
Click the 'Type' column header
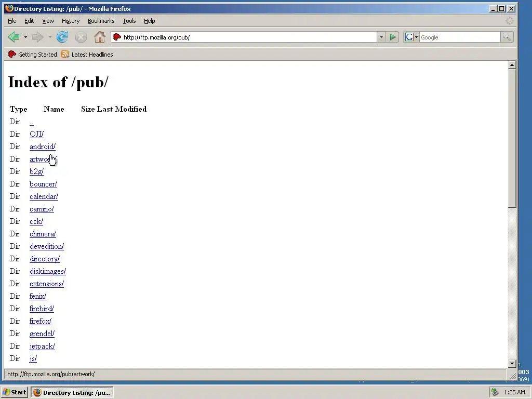(x=19, y=109)
